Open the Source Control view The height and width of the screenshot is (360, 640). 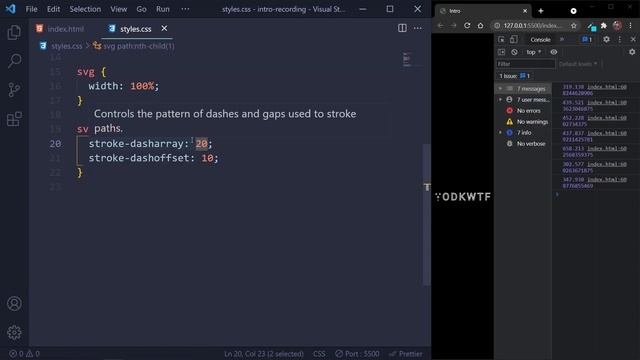click(x=14, y=89)
